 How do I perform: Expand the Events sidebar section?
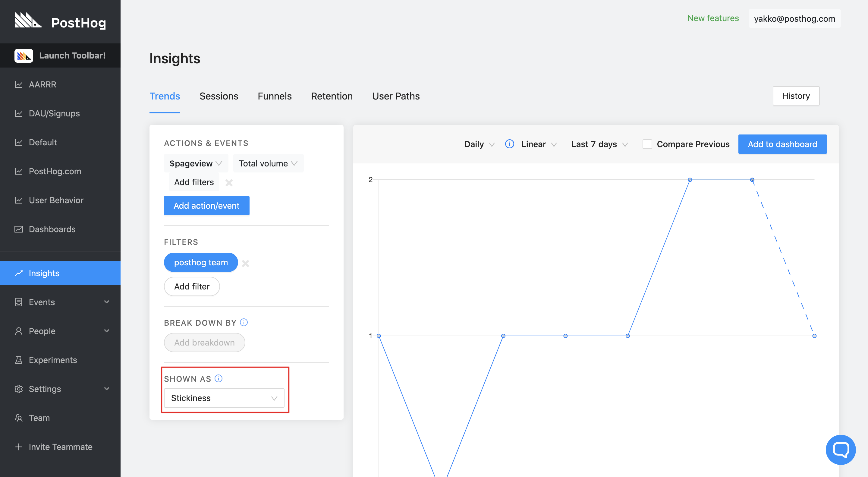click(106, 302)
